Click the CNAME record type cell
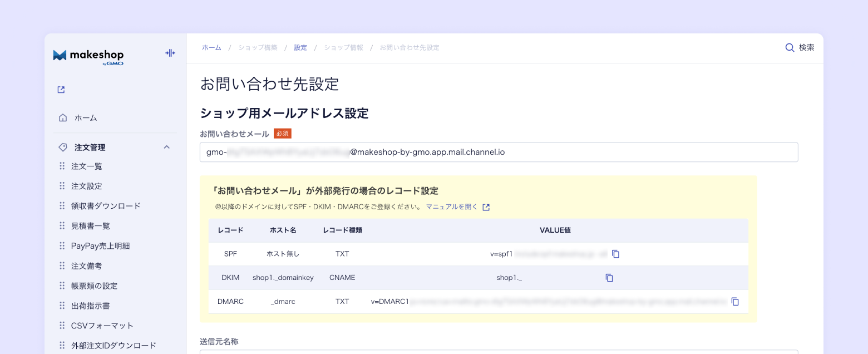 click(342, 277)
